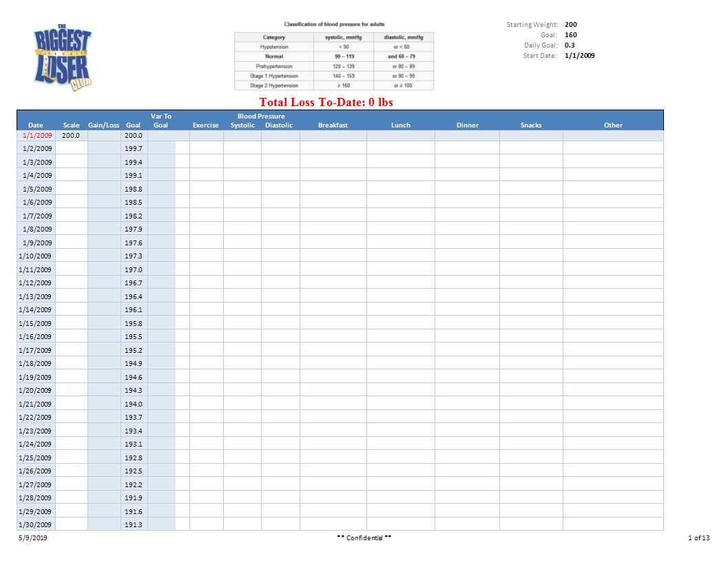Select the red 1/1/2009 date cell
Image resolution: width=728 pixels, height=563 pixels.
tap(37, 135)
